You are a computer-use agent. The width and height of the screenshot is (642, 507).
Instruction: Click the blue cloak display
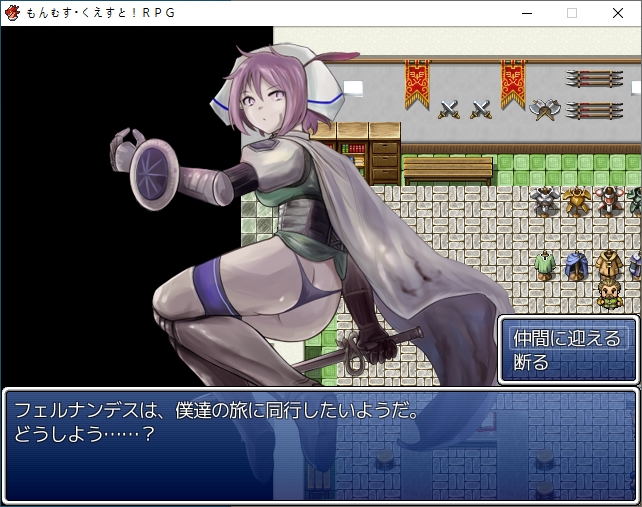pyautogui.click(x=576, y=266)
